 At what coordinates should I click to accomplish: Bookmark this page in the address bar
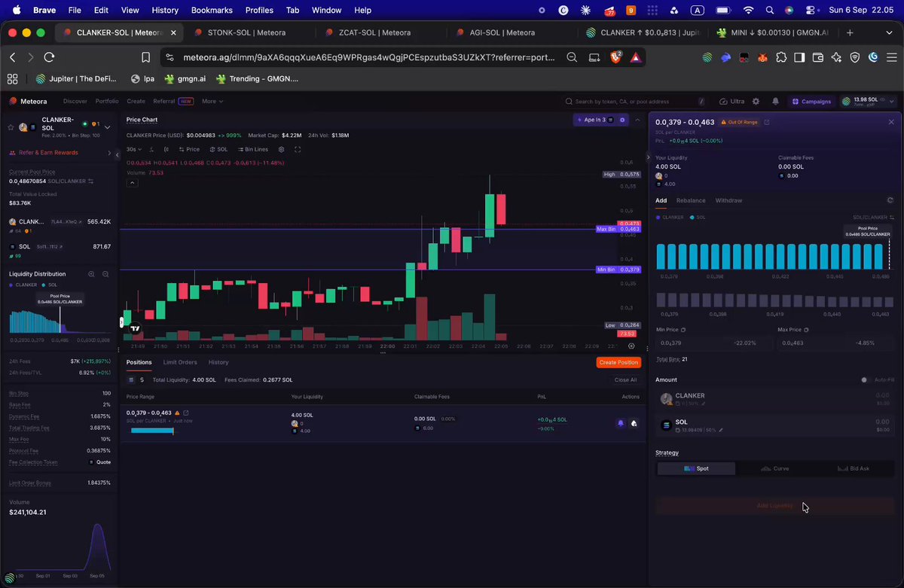click(x=146, y=57)
